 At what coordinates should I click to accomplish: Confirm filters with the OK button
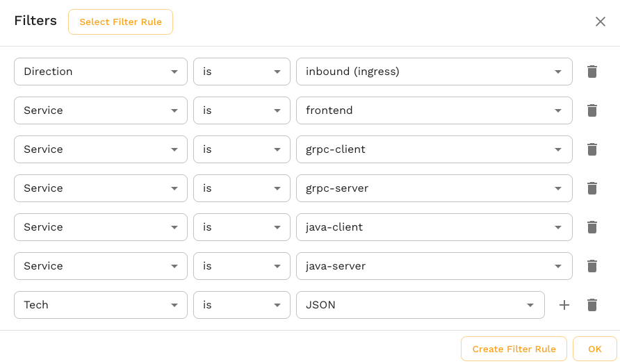pos(595,349)
